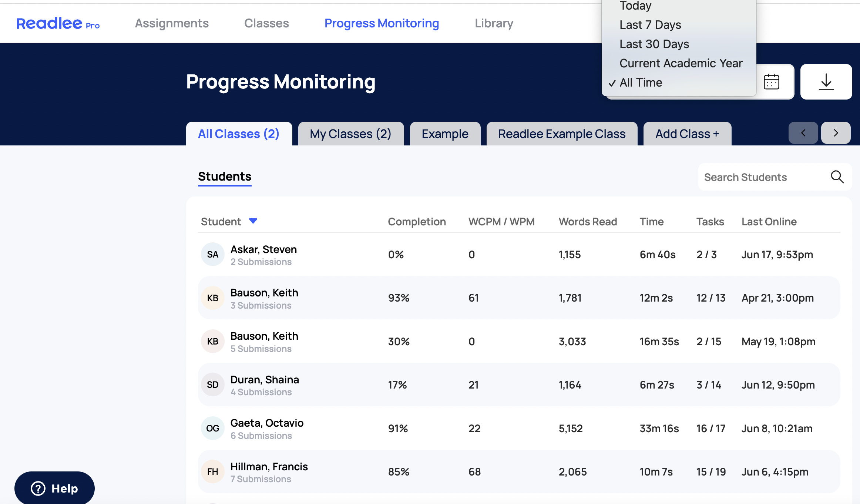Choose Current Academic Year option
This screenshot has height=504, width=860.
click(681, 63)
